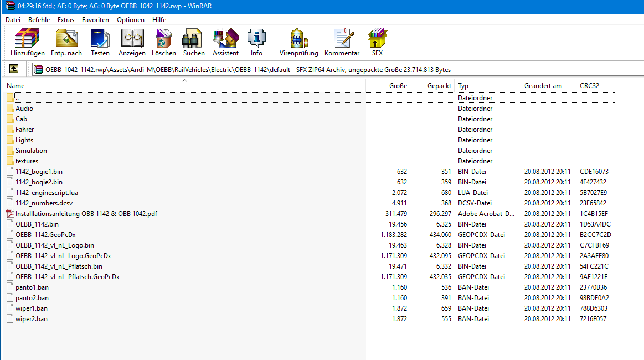The height and width of the screenshot is (360, 644).
Task: Select file panto2.ban
Action: point(32,298)
